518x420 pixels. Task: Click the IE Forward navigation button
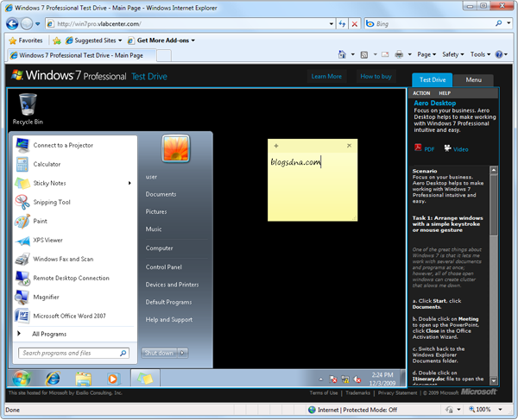[x=27, y=24]
